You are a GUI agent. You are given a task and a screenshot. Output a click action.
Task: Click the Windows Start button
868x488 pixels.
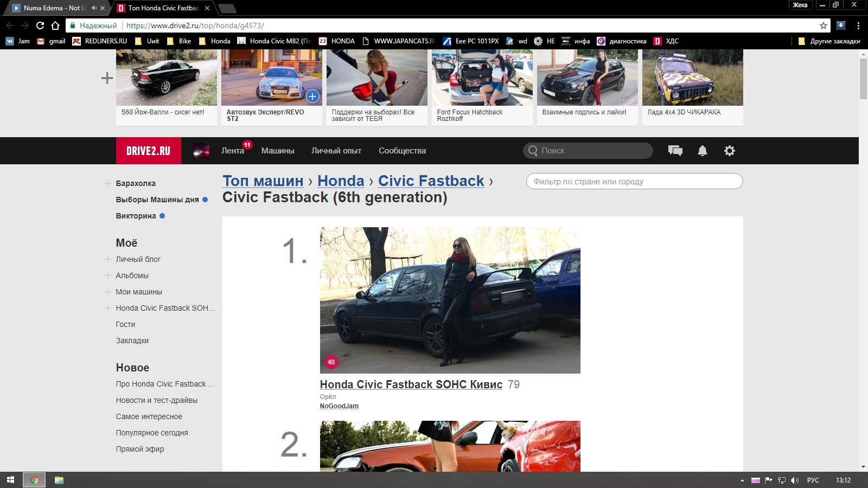point(10,480)
